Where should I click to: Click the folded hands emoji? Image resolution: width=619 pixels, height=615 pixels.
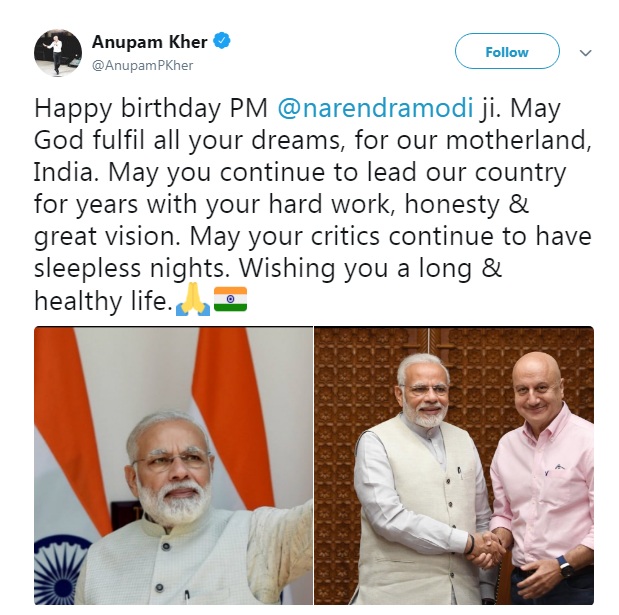(193, 299)
